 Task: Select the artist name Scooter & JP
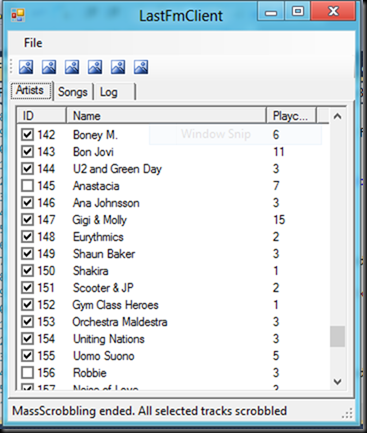point(103,288)
